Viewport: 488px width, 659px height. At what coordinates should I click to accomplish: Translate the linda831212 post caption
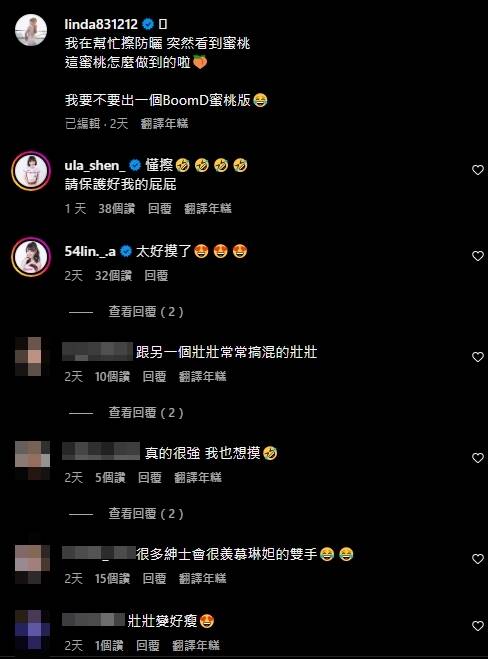(x=164, y=123)
